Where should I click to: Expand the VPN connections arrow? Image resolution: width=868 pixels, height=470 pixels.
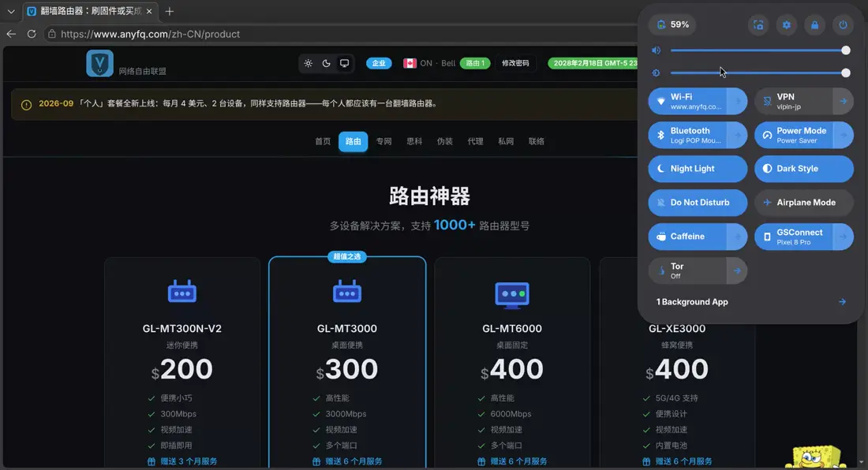coord(843,101)
